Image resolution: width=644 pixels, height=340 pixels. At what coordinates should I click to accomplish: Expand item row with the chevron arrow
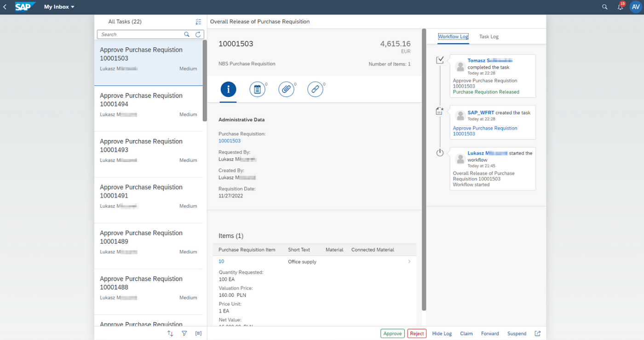[409, 261]
